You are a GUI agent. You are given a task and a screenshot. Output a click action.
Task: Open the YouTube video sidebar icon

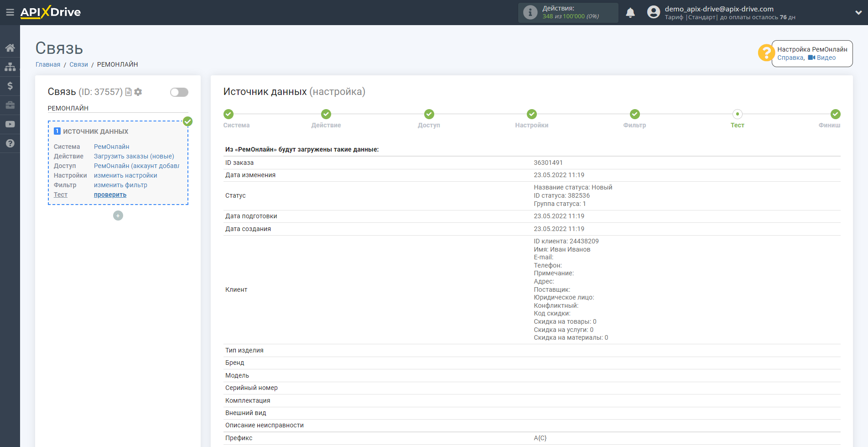pos(10,124)
